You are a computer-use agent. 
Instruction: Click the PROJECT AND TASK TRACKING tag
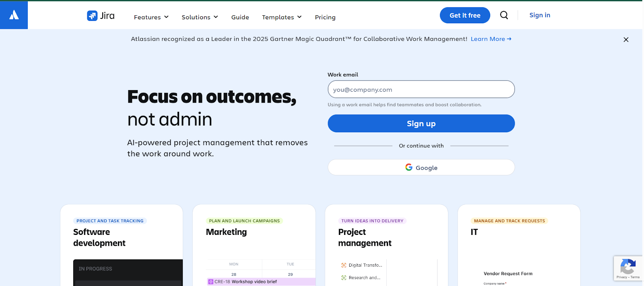click(110, 221)
